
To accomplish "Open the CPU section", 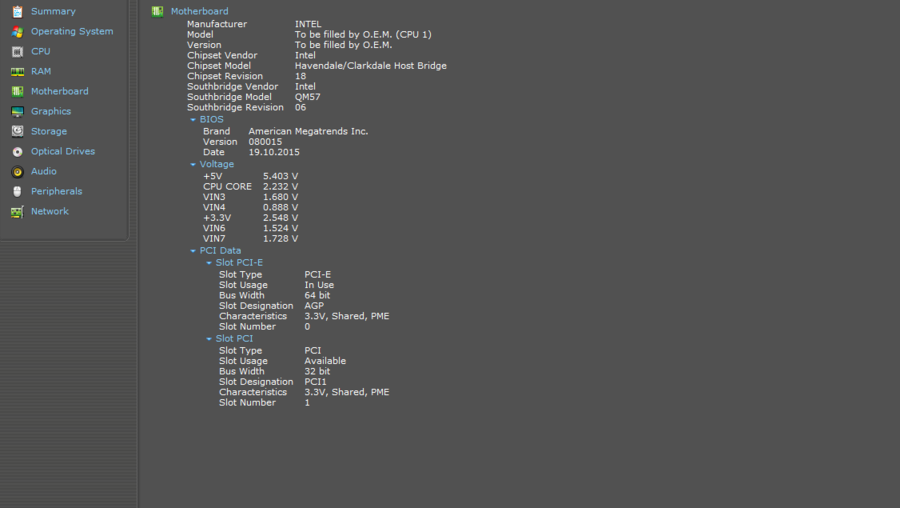I will click(41, 52).
